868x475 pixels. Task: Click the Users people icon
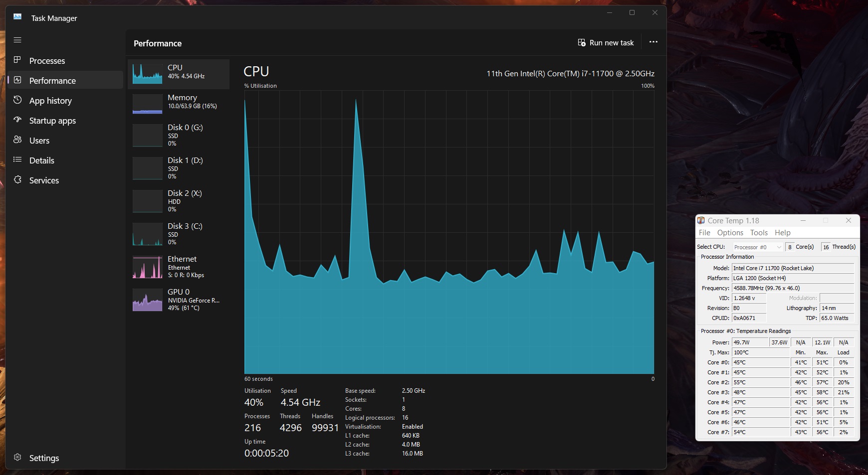[x=17, y=140]
